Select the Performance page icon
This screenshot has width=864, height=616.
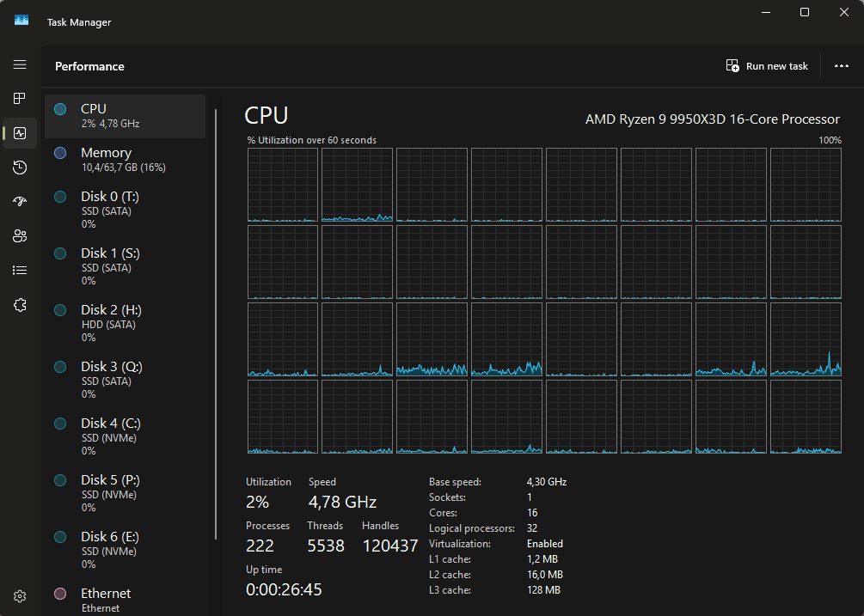pyautogui.click(x=20, y=133)
